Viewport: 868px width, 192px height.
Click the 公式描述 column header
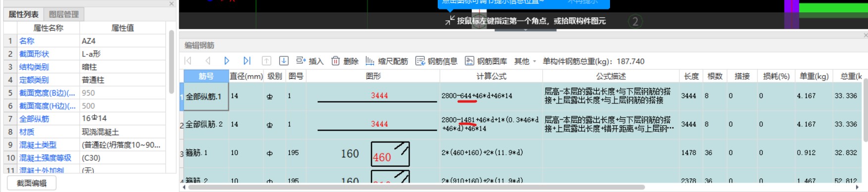click(x=611, y=76)
